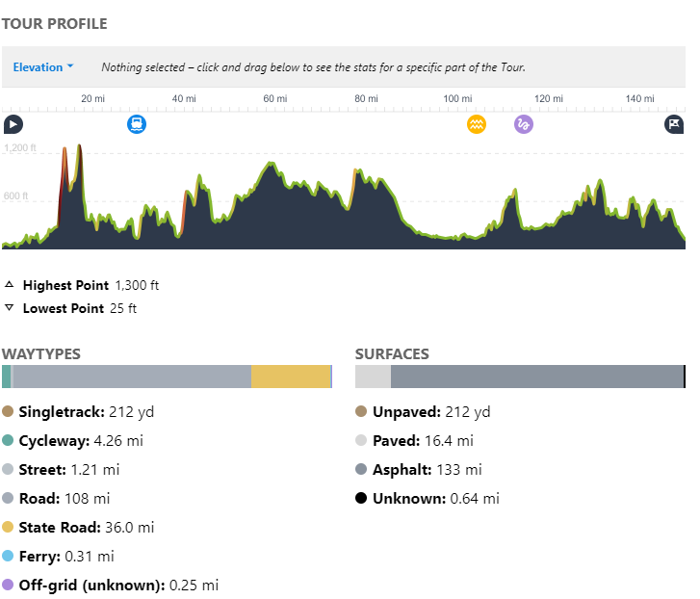Select the blue ferry marker on timeline

click(x=137, y=124)
